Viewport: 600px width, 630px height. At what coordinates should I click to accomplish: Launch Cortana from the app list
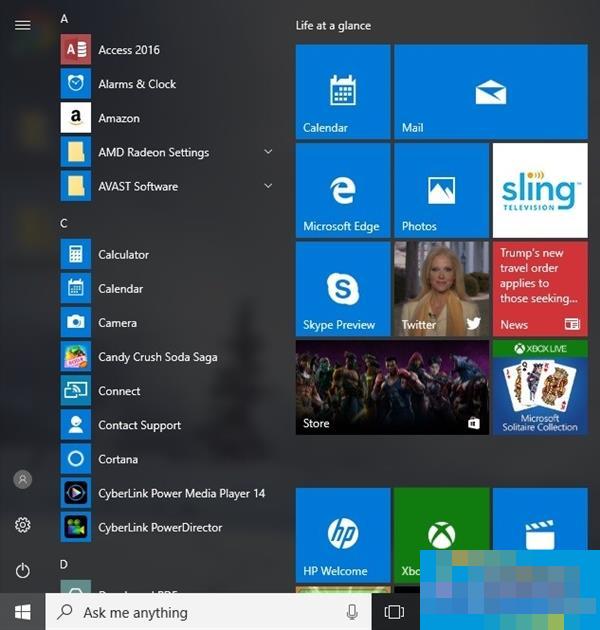click(167, 459)
